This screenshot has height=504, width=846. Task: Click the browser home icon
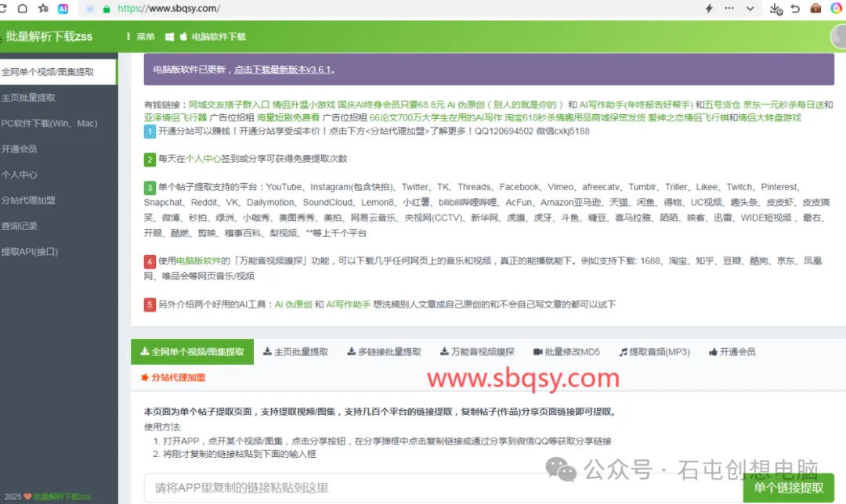click(x=23, y=8)
